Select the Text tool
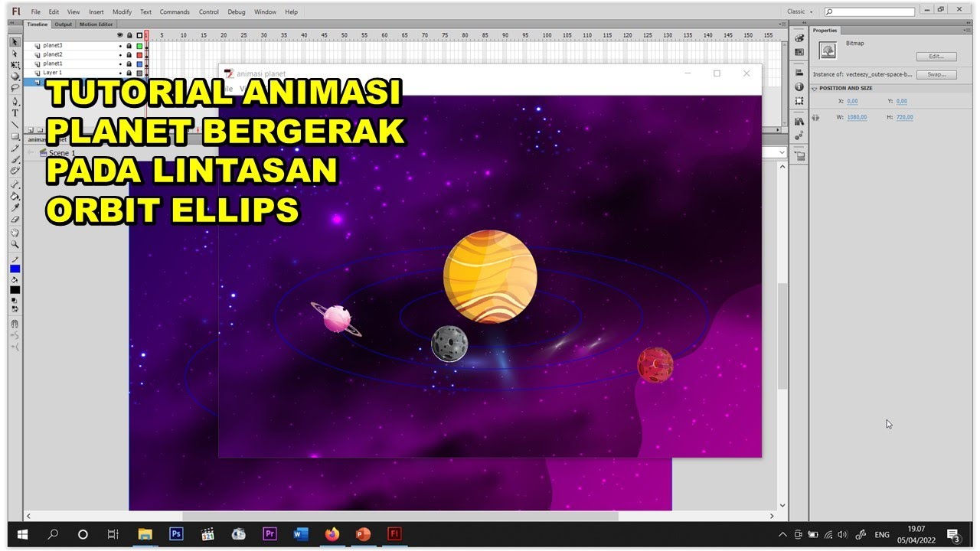The image size is (980, 551). [x=15, y=113]
